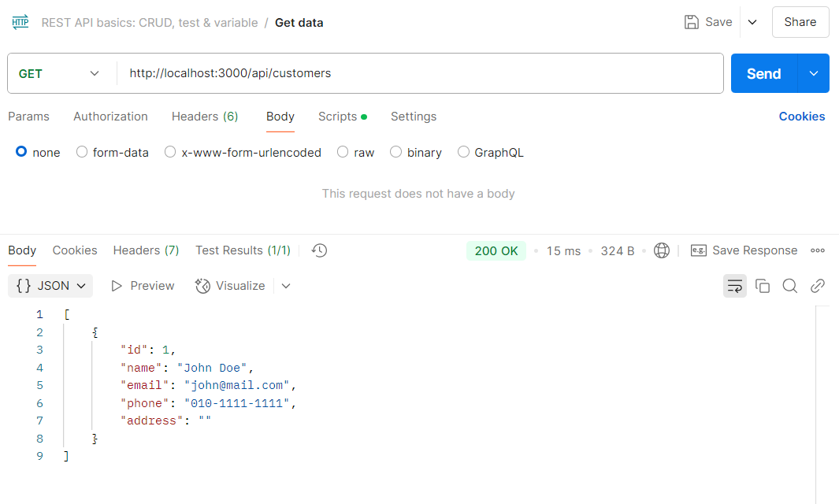This screenshot has width=839, height=504.
Task: Open the Send button dropdown arrow
Action: [813, 73]
